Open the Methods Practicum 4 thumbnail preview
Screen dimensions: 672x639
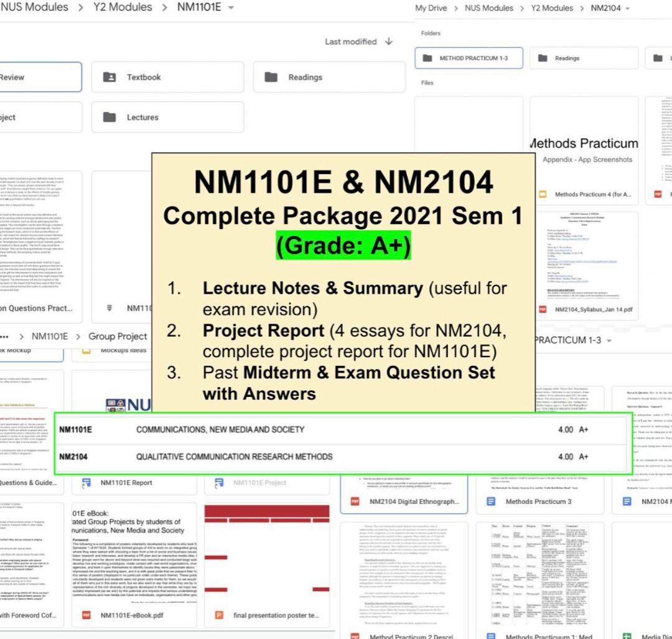[584, 141]
